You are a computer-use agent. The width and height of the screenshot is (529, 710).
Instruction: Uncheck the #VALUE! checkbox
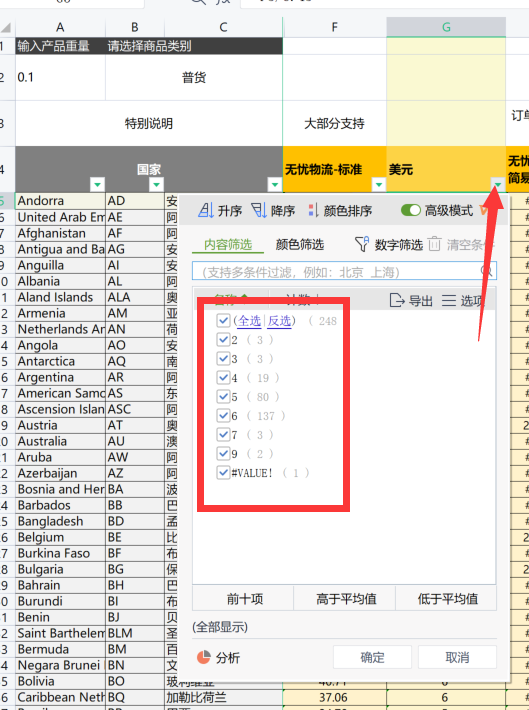pyautogui.click(x=223, y=473)
